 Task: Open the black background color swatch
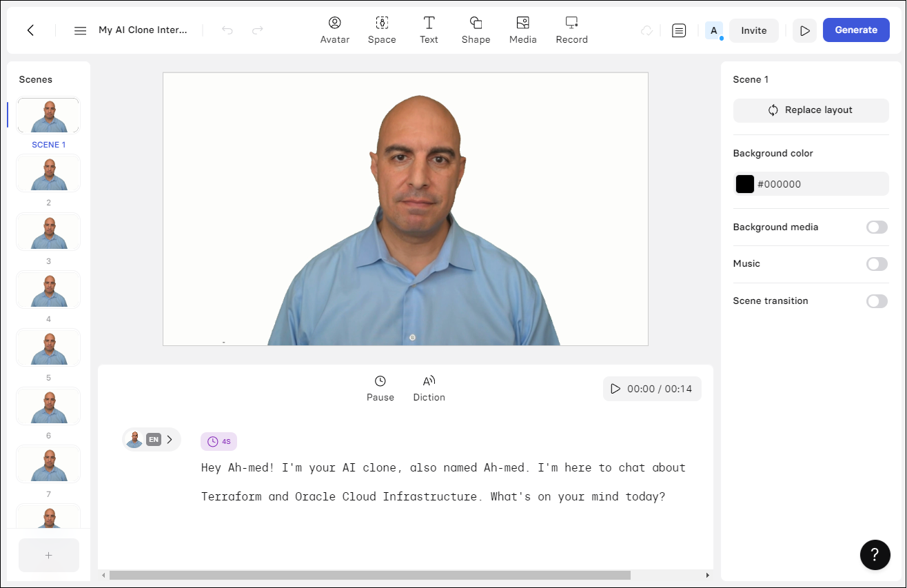click(744, 184)
